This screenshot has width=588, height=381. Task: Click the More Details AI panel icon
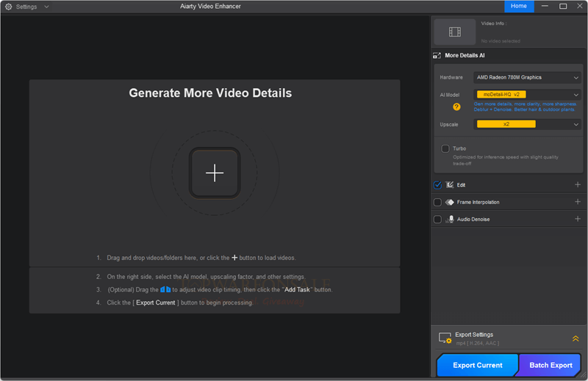pos(437,56)
